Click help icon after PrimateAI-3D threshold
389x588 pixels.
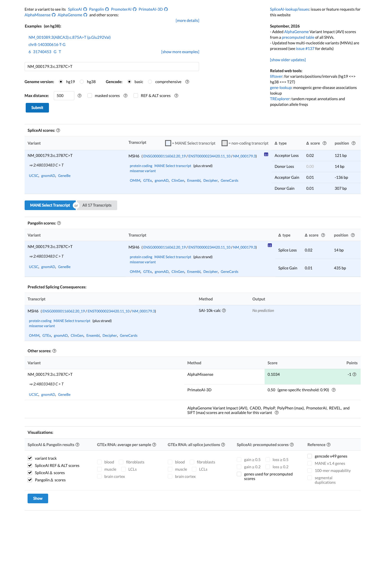click(334, 390)
